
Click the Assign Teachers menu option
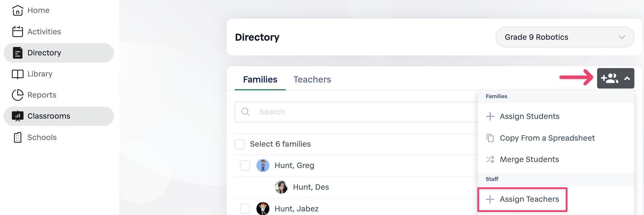pos(529,199)
